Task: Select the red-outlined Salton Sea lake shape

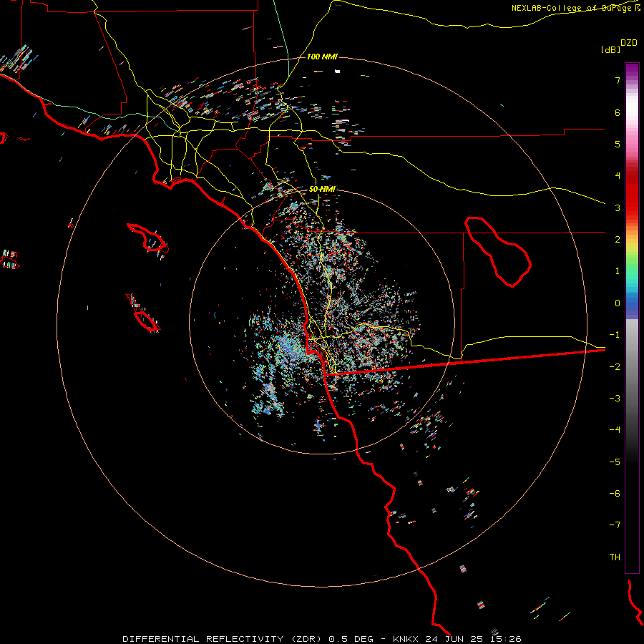Action: coord(498,251)
